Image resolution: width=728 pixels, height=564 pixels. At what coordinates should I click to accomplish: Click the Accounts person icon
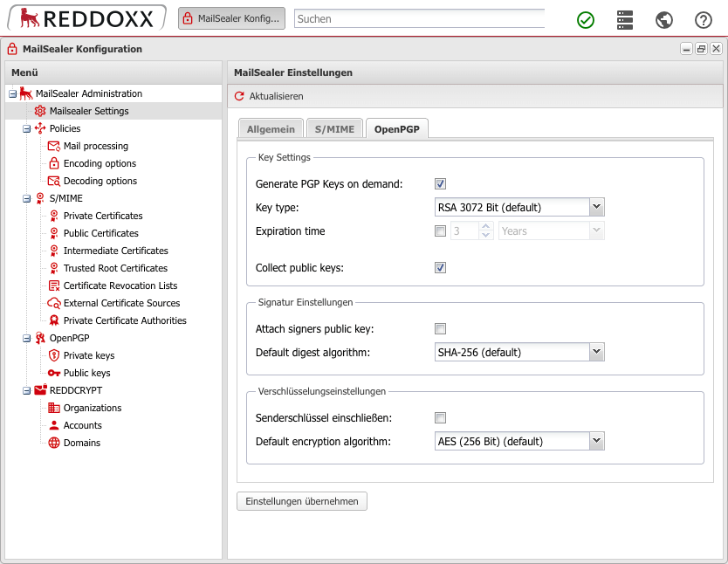click(x=54, y=425)
